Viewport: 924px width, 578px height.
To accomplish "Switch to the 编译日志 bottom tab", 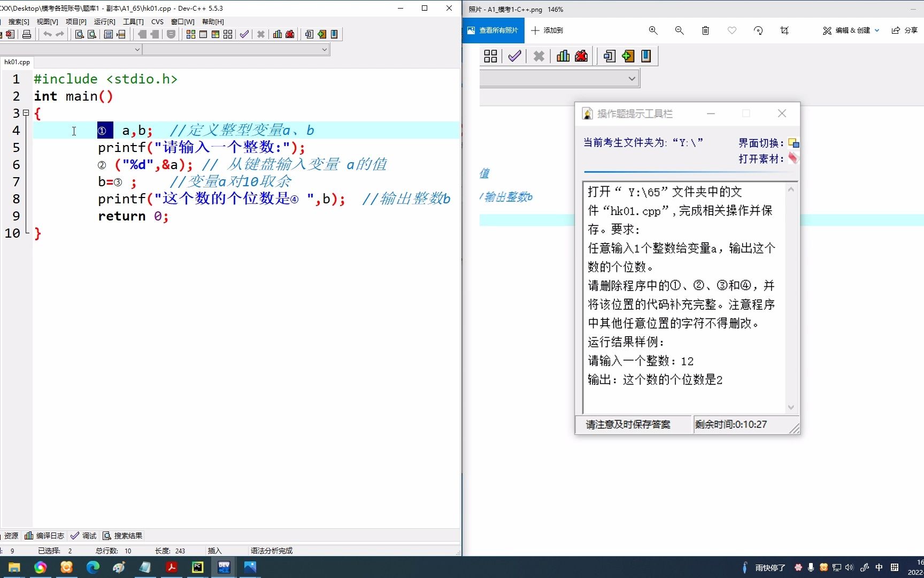I will tap(44, 536).
